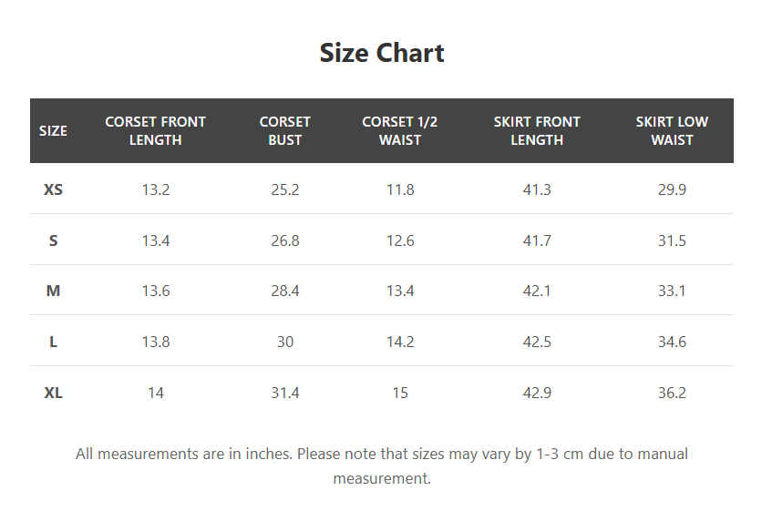Click the M corset half waist value 13.4

(400, 291)
